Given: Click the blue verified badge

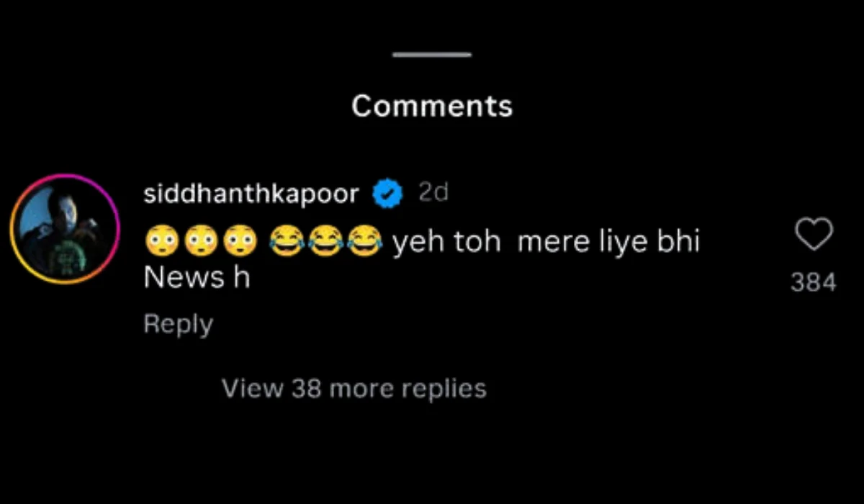Looking at the screenshot, I should point(387,194).
